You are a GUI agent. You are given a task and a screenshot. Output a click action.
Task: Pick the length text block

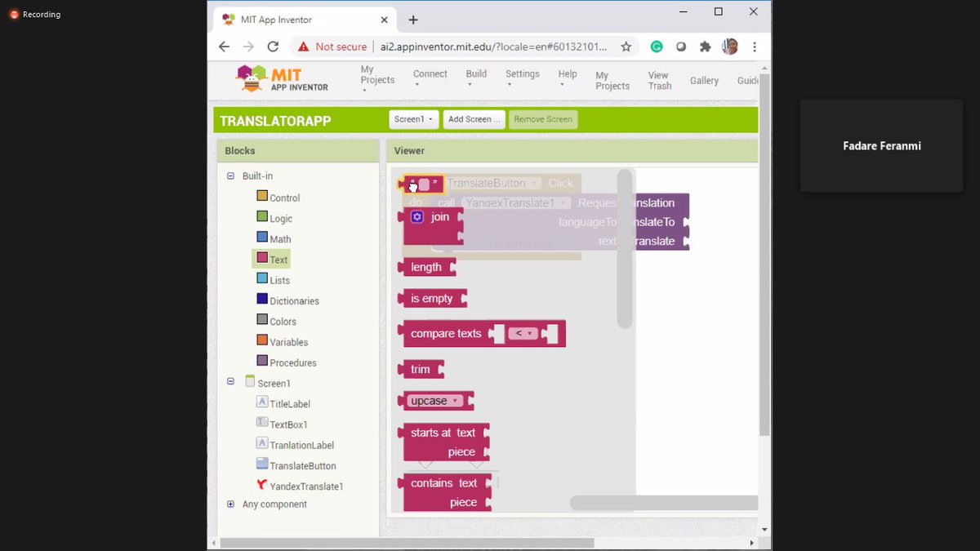(425, 267)
